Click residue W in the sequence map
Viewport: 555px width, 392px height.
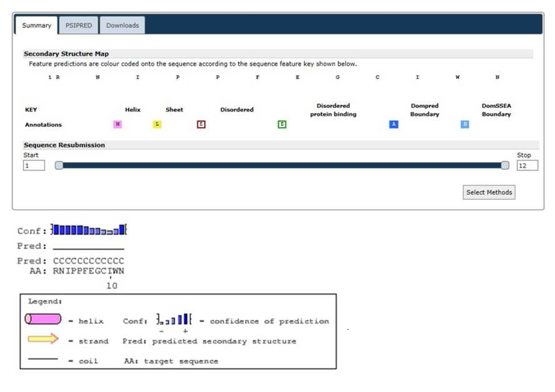click(x=457, y=78)
